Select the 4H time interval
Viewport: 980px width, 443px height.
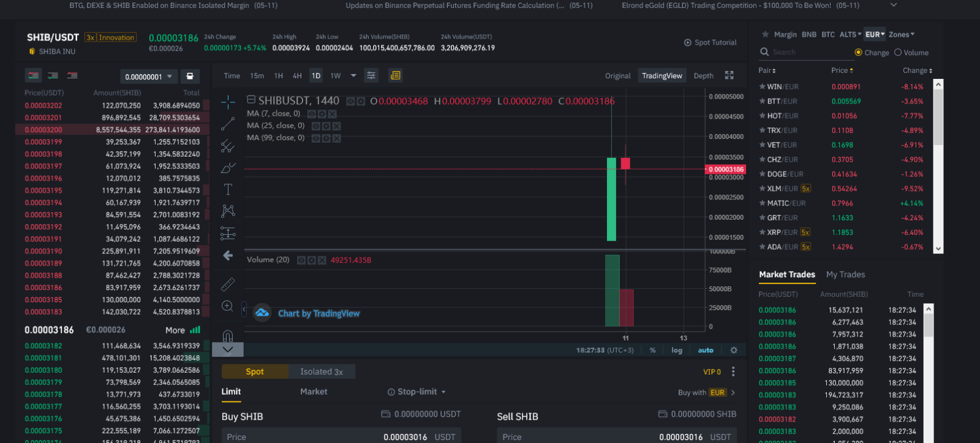(297, 76)
